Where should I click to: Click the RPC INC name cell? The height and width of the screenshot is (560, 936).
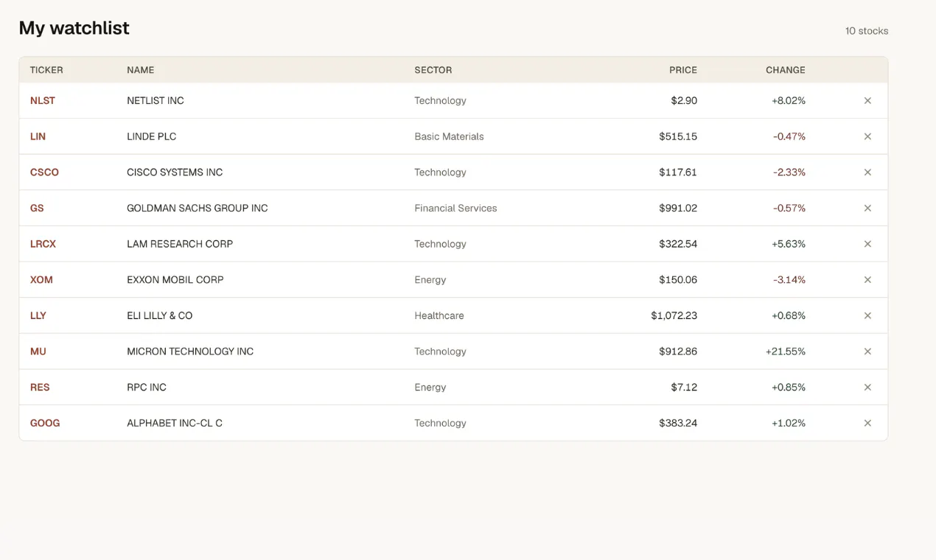click(147, 388)
